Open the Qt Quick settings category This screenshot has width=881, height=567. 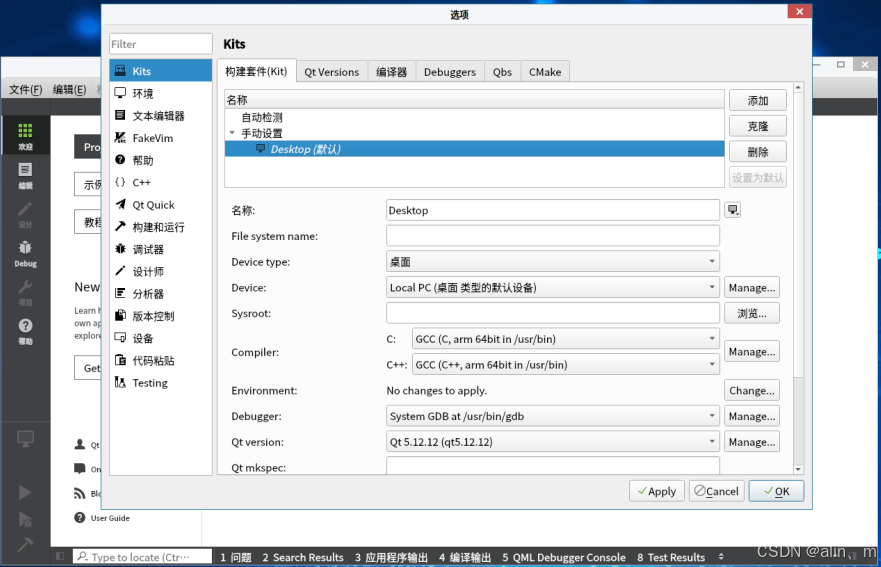pos(161,205)
